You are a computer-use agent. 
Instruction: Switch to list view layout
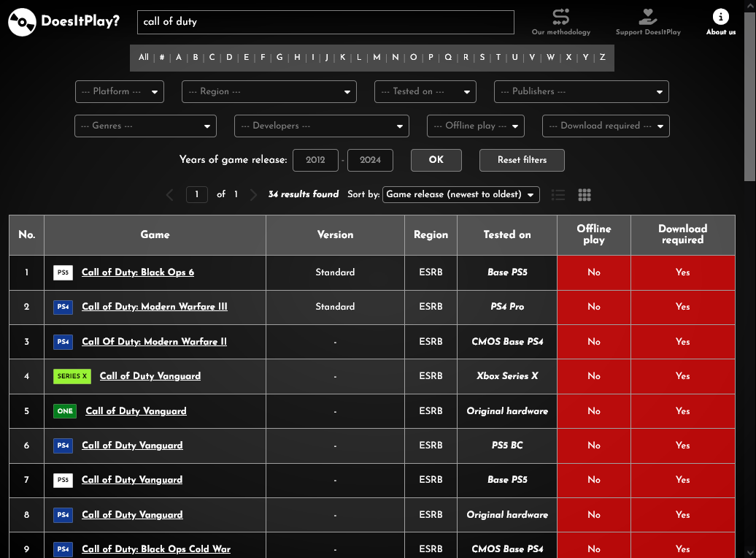point(558,194)
